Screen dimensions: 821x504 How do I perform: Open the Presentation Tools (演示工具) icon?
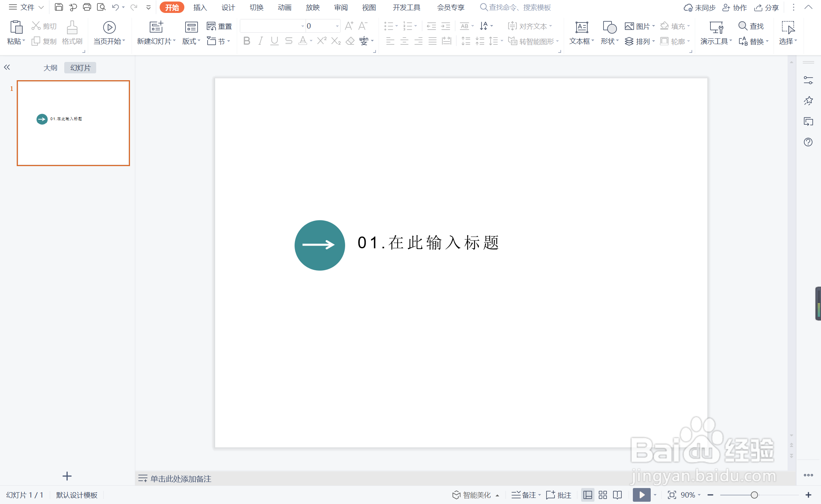[x=716, y=28]
